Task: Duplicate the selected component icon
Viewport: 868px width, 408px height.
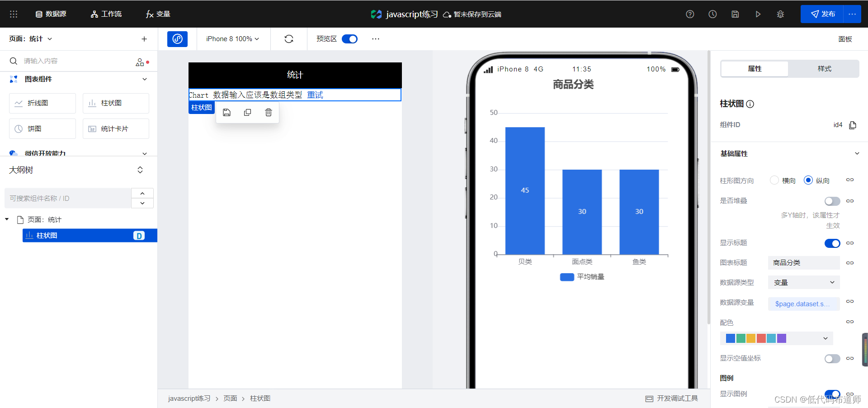Action: coord(247,113)
